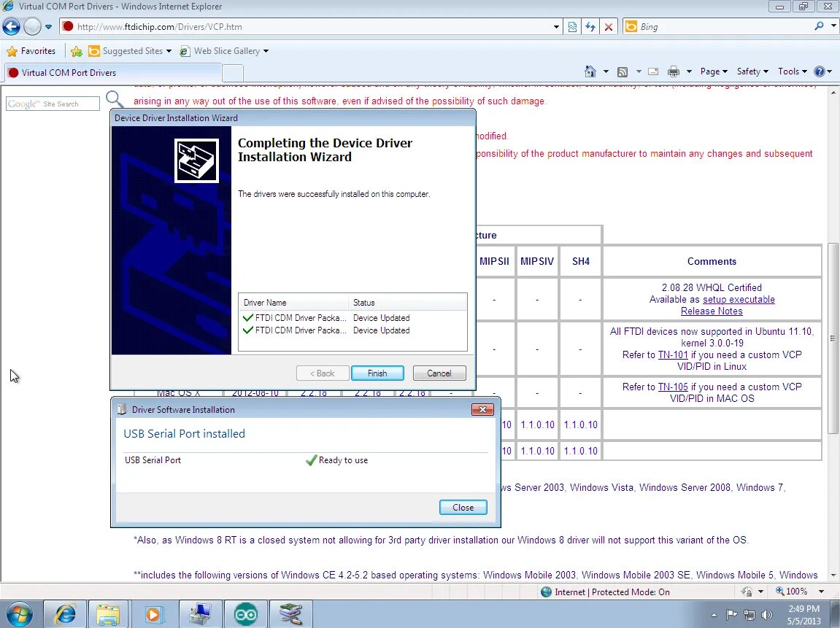Open a new blank tab
The width and height of the screenshot is (840, 628).
pos(233,73)
